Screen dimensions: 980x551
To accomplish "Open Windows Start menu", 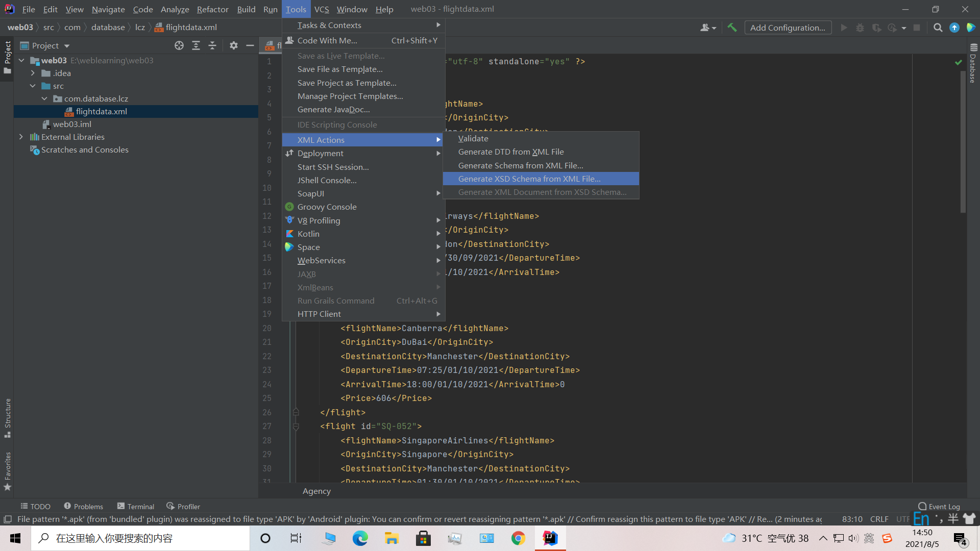I will (15, 538).
